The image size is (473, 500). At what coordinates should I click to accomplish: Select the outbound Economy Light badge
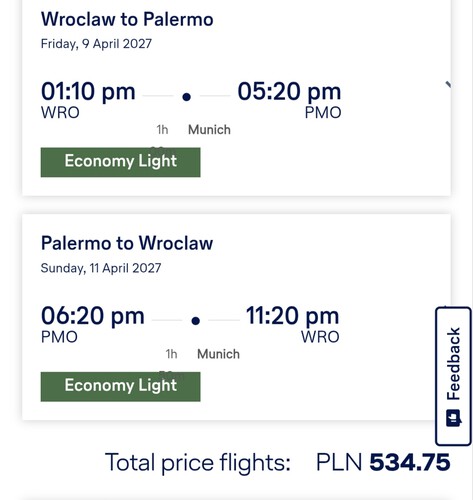[120, 162]
